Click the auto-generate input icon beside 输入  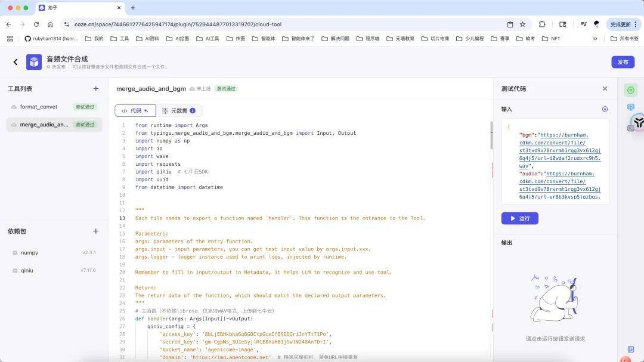click(605, 109)
